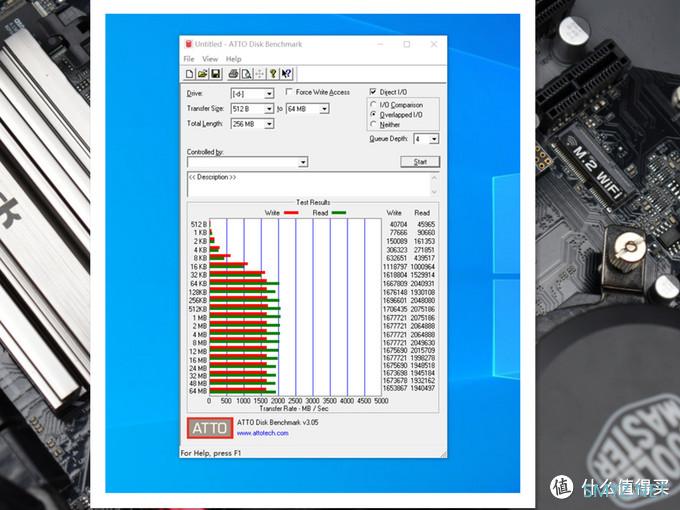Open Print Preview from the toolbar
680x510 pixels.
click(246, 74)
